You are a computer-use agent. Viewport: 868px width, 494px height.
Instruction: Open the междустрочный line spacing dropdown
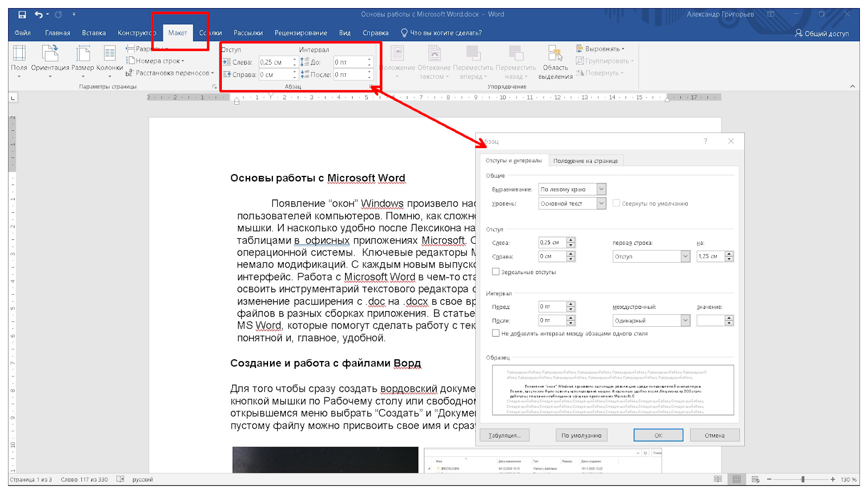pos(685,321)
